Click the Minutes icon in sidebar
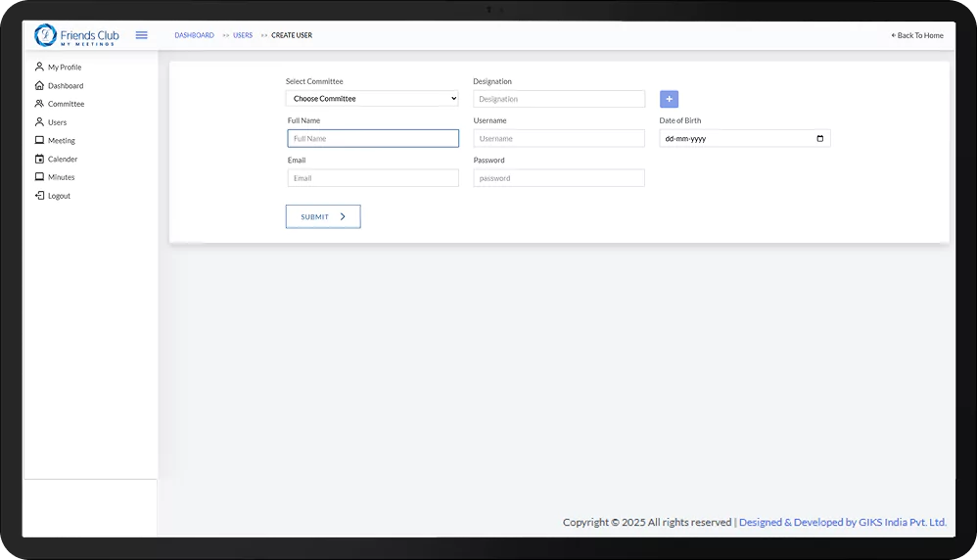This screenshot has width=977, height=560. (x=39, y=177)
